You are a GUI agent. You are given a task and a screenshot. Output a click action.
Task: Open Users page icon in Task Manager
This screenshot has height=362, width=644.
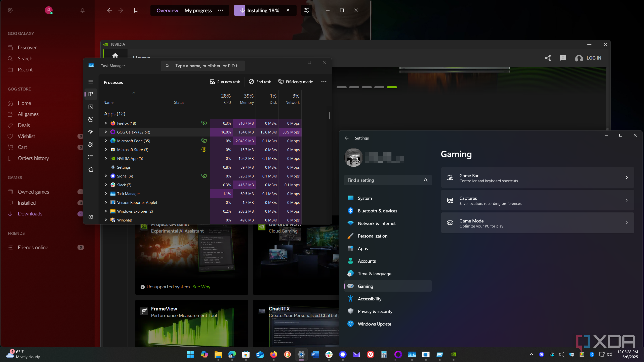click(x=91, y=144)
